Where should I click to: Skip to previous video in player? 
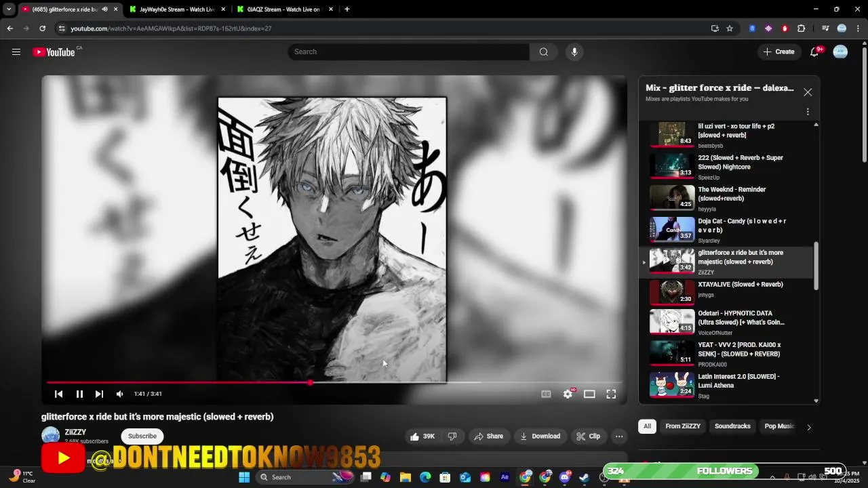(58, 394)
